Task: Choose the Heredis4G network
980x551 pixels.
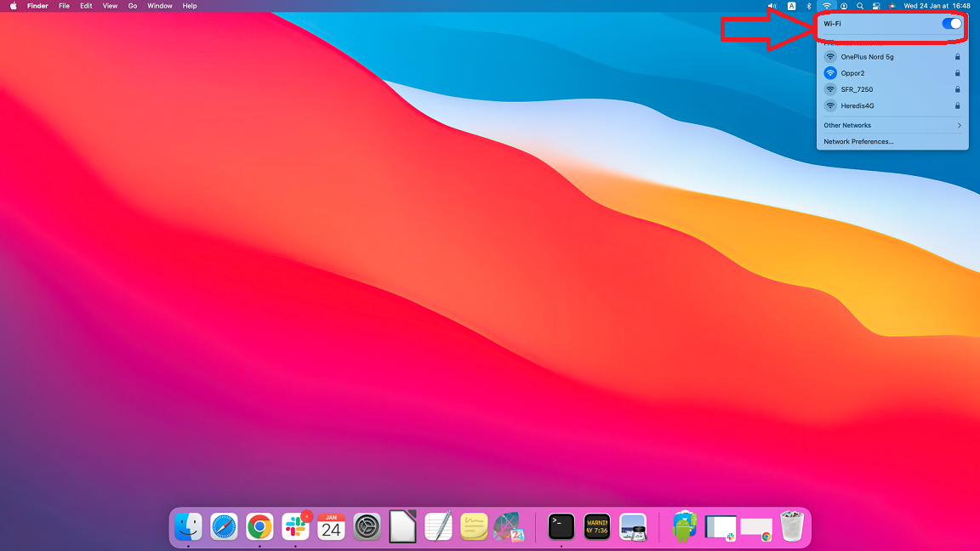Action: (857, 106)
